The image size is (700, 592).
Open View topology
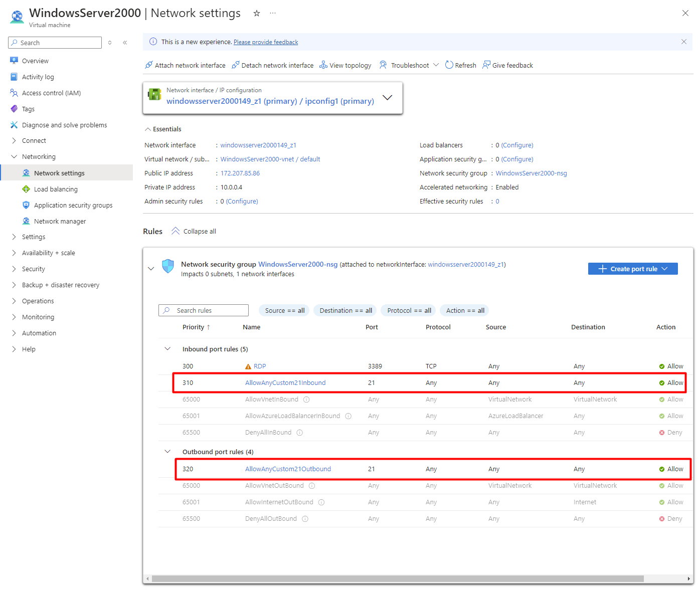pyautogui.click(x=345, y=65)
